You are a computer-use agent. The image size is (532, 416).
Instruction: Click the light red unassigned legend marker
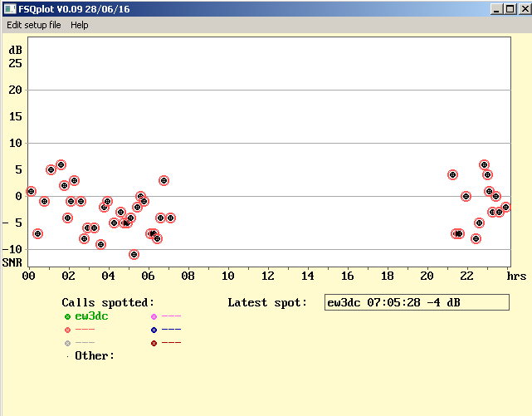click(67, 330)
